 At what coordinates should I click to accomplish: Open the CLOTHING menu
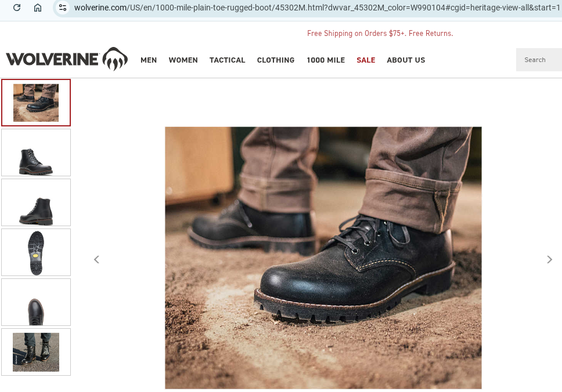(x=276, y=60)
